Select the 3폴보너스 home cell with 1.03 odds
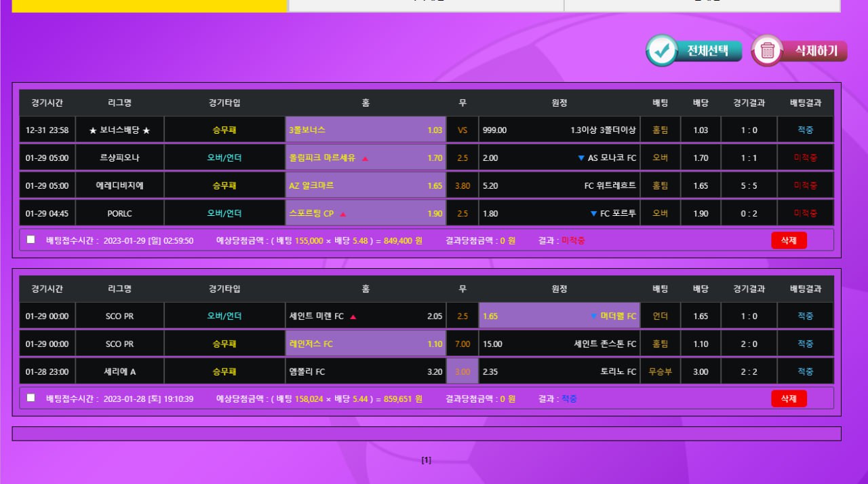Image resolution: width=868 pixels, height=484 pixels. tap(366, 130)
